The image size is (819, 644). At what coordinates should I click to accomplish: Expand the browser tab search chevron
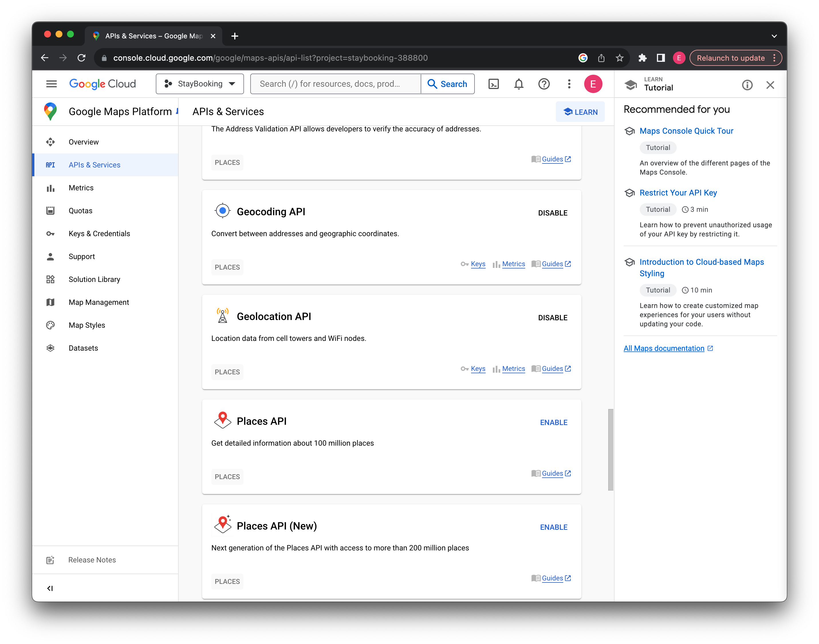tap(774, 36)
